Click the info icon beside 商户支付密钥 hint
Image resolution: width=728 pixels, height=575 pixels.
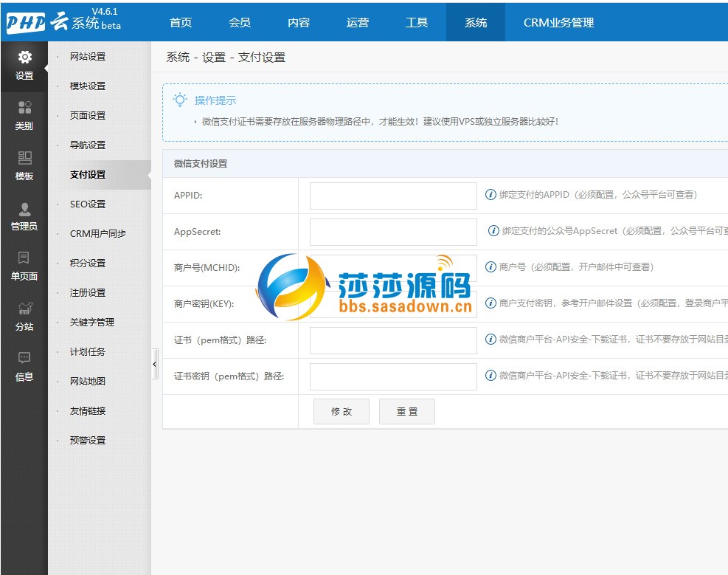[490, 303]
